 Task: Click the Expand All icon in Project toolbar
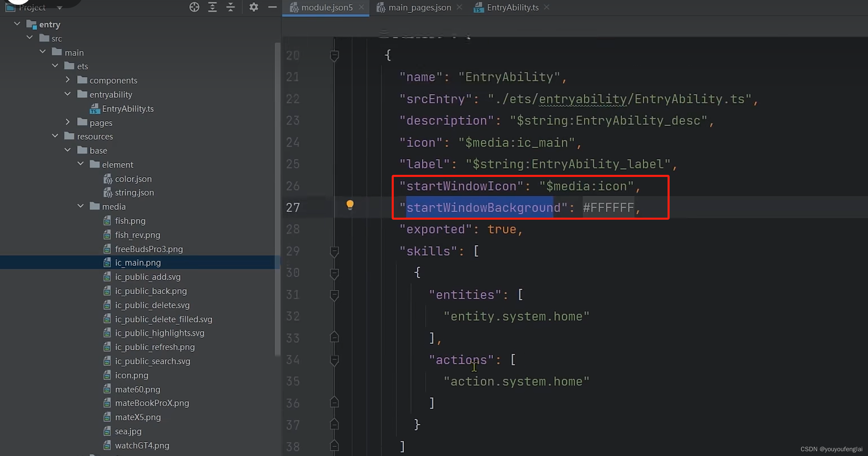[x=212, y=7]
